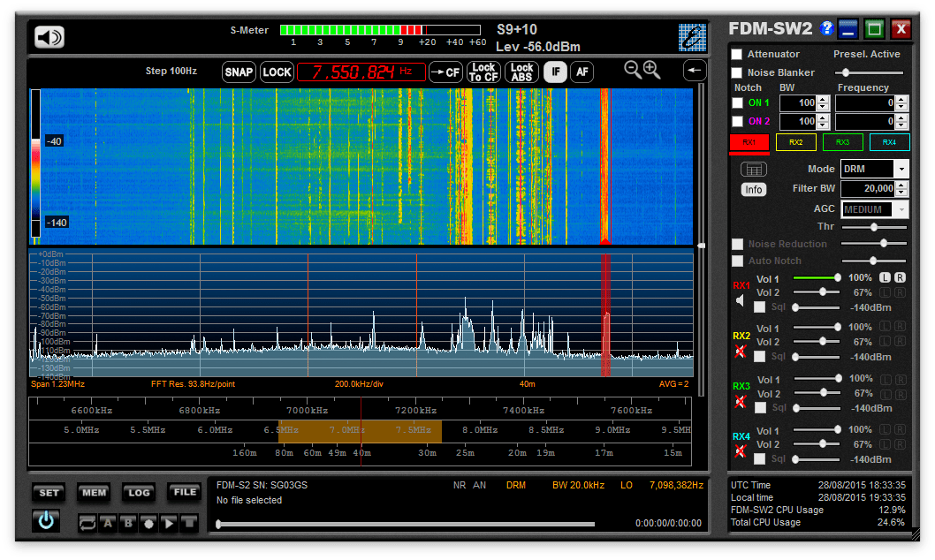
Task: Click the zoom out magnifier
Action: (633, 70)
